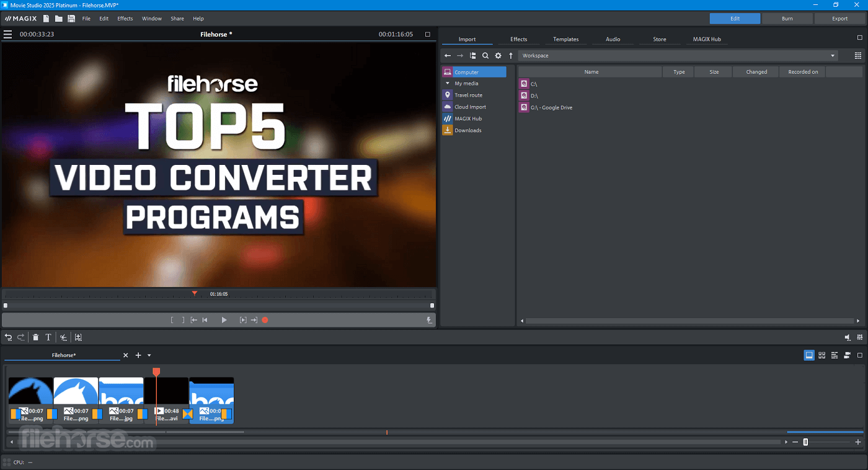Screen dimensions: 868x470
Task: Switch to Timeline mode view
Action: point(835,355)
